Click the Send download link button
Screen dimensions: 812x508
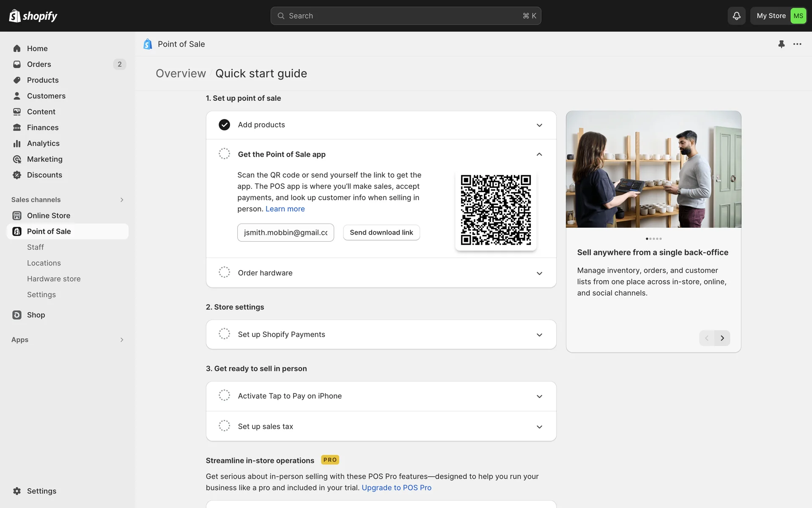pyautogui.click(x=381, y=232)
